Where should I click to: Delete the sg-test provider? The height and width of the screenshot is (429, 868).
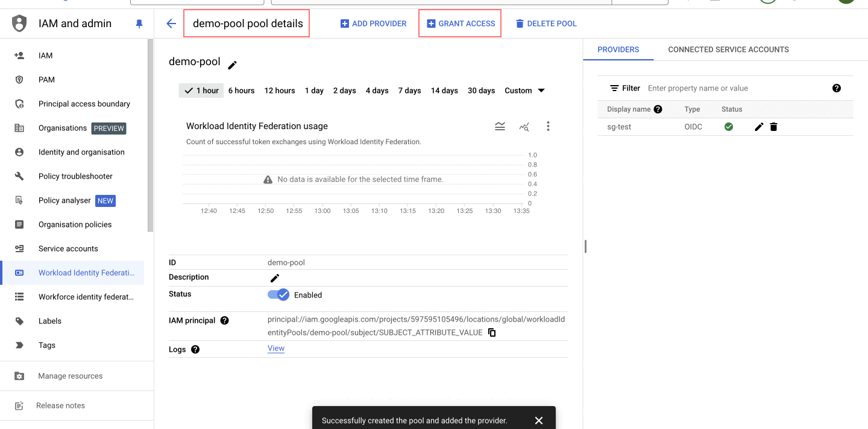pyautogui.click(x=773, y=127)
